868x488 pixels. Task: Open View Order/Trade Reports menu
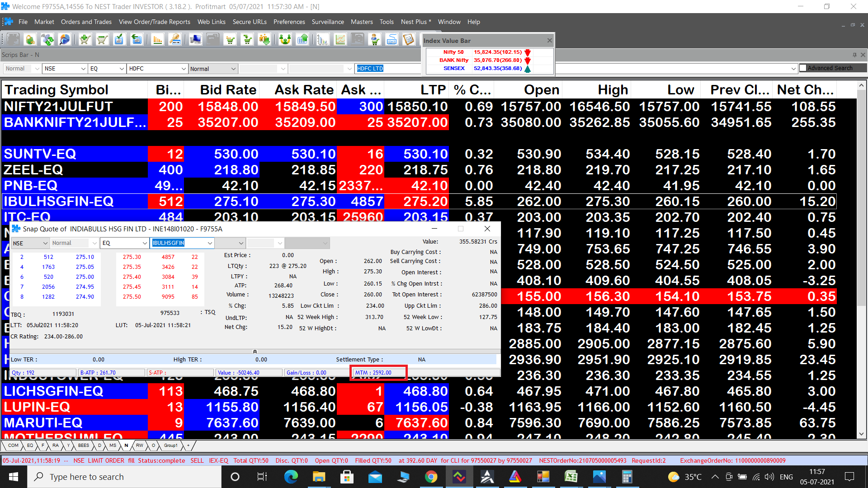click(155, 22)
